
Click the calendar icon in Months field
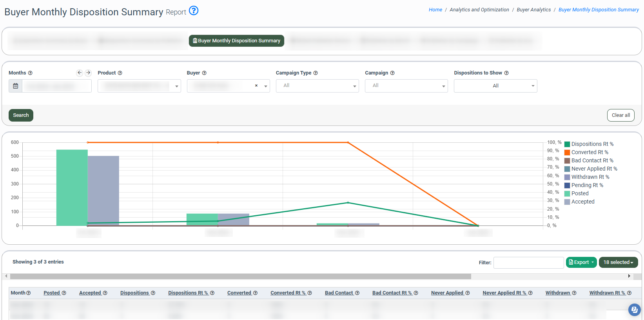tap(16, 86)
